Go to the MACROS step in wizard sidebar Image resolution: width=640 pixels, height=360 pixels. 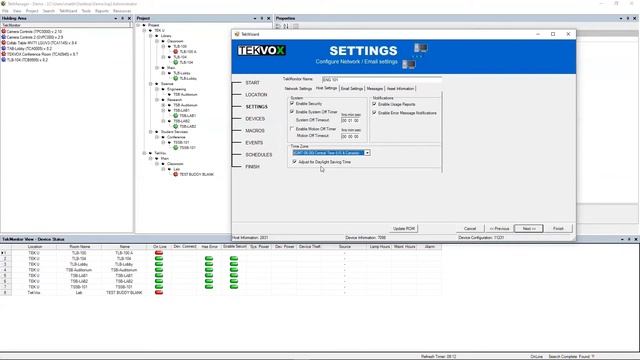(x=255, y=131)
